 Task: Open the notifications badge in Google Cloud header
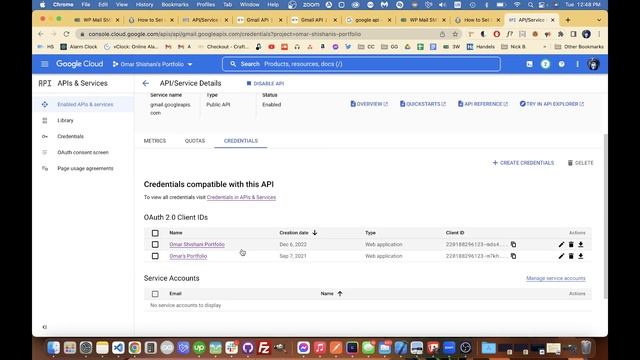[x=545, y=64]
